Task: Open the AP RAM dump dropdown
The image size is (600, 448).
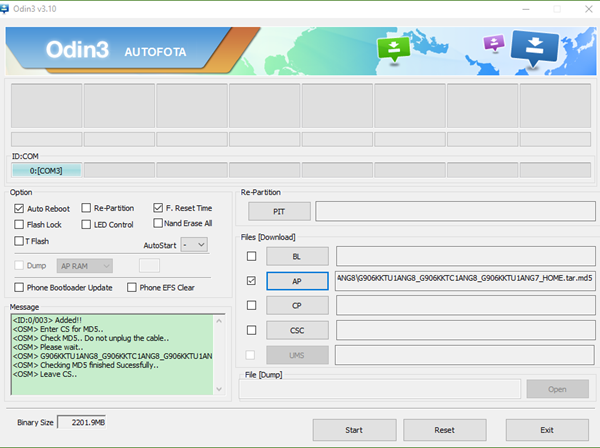Action: pyautogui.click(x=85, y=266)
